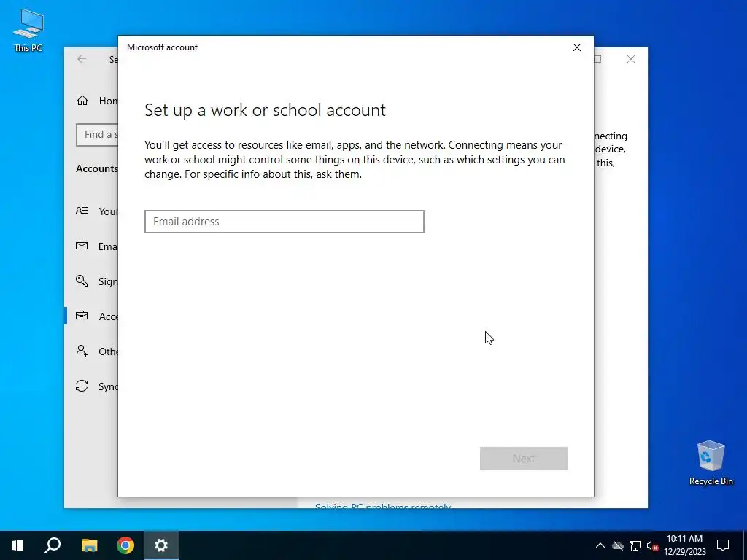Open Sync your settings icon
Viewport: 747px width, 560px height.
click(x=82, y=386)
